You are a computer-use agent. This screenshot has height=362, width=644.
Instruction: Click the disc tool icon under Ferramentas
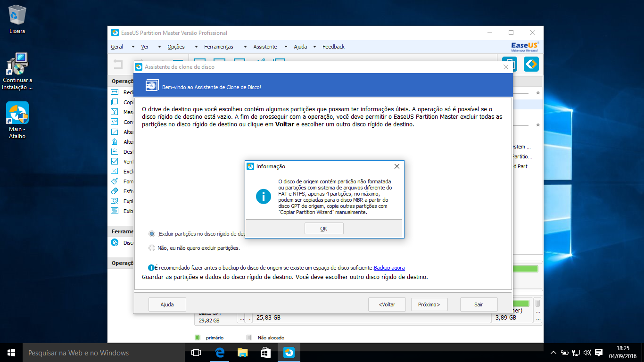[x=115, y=243]
